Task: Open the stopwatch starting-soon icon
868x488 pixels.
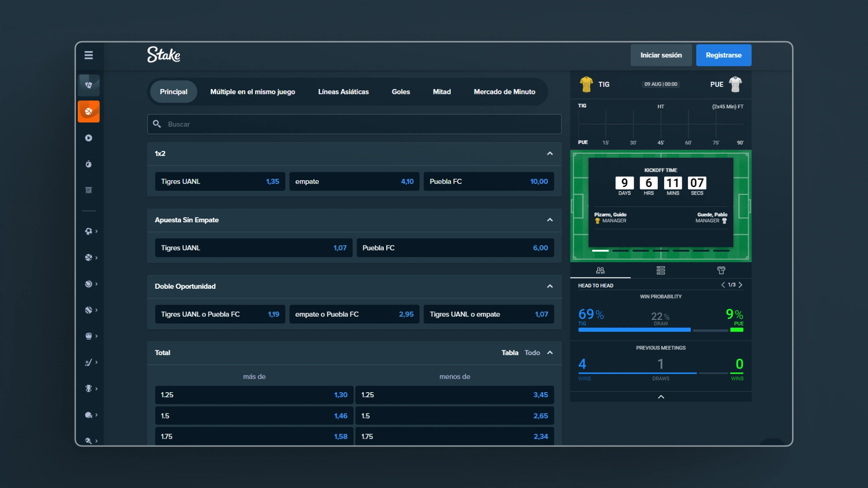Action: pyautogui.click(x=89, y=164)
